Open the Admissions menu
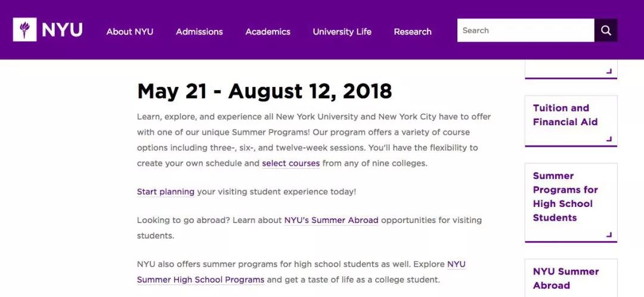The image size is (644, 297). click(199, 32)
